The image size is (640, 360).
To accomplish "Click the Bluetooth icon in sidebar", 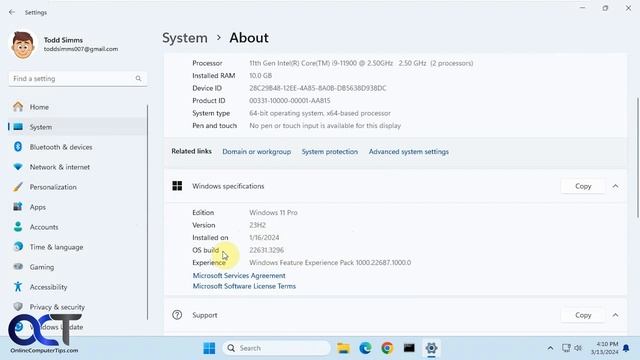I will pyautogui.click(x=18, y=147).
